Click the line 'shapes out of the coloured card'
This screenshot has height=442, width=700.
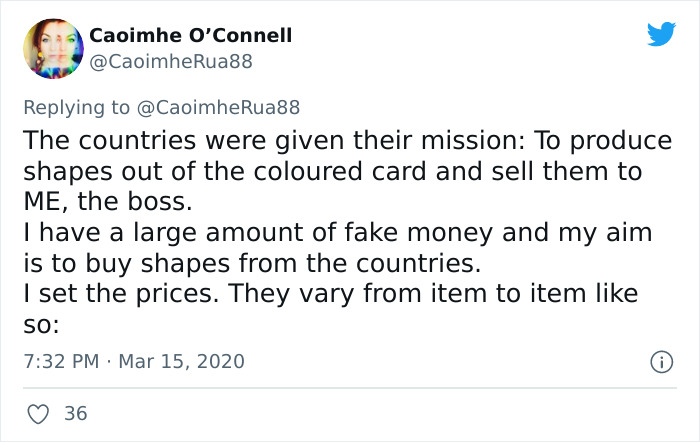[330, 171]
